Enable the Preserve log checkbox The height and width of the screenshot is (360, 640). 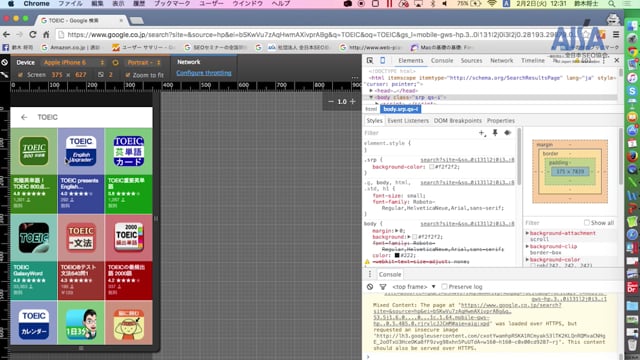(444, 287)
